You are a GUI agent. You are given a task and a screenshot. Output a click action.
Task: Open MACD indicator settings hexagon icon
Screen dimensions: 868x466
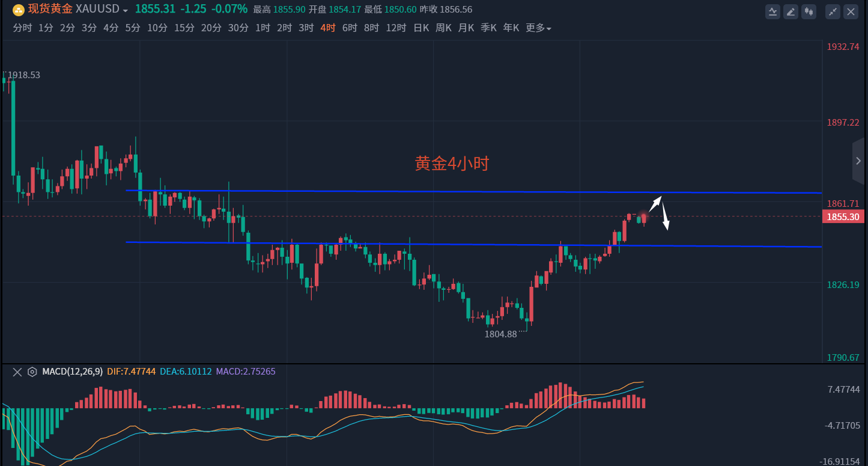tap(32, 372)
